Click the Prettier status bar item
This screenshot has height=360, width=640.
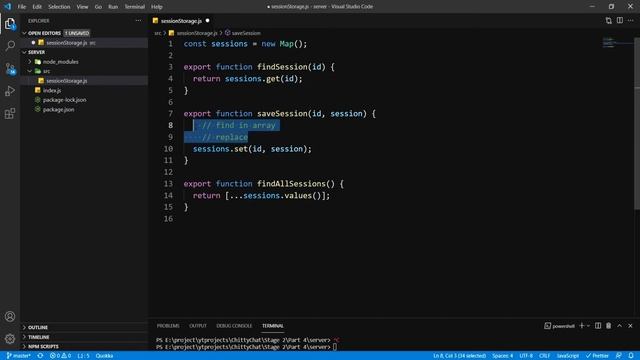pyautogui.click(x=598, y=356)
